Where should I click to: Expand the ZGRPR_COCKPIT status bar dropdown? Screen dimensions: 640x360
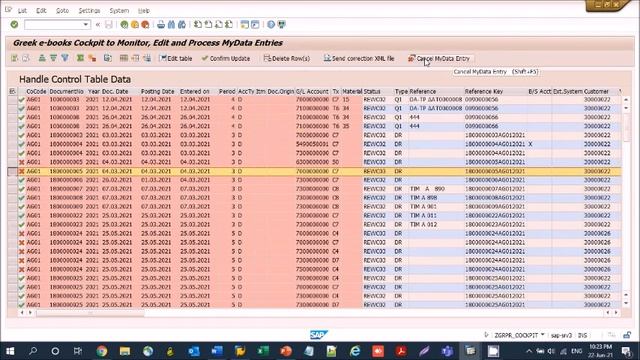(542, 335)
